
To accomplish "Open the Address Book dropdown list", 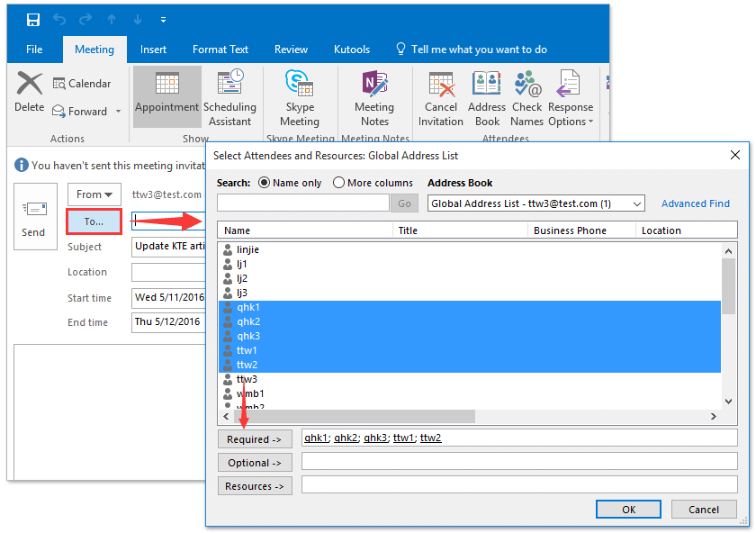I will pyautogui.click(x=638, y=203).
